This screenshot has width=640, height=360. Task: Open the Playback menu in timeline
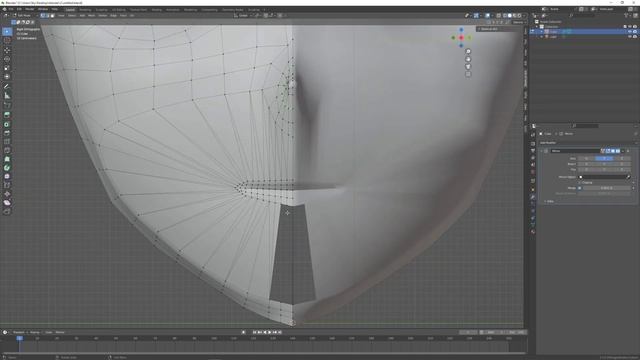(x=19, y=332)
